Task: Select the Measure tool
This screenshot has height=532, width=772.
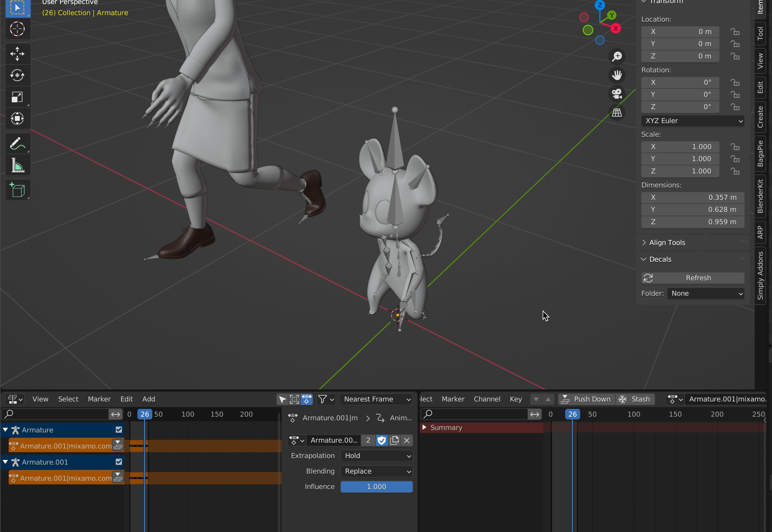Action: (x=17, y=165)
